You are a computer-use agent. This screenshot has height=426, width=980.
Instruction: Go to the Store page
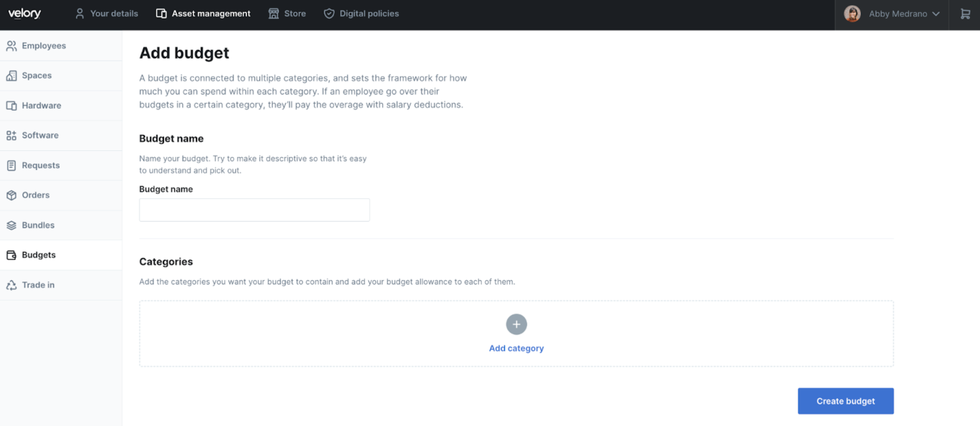(287, 14)
